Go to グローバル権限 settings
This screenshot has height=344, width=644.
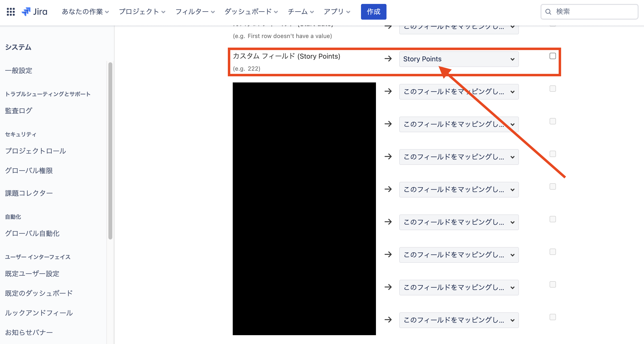[29, 171]
